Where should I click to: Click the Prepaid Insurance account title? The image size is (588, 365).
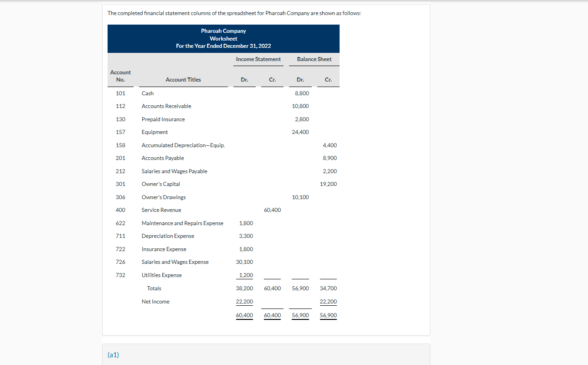click(163, 119)
